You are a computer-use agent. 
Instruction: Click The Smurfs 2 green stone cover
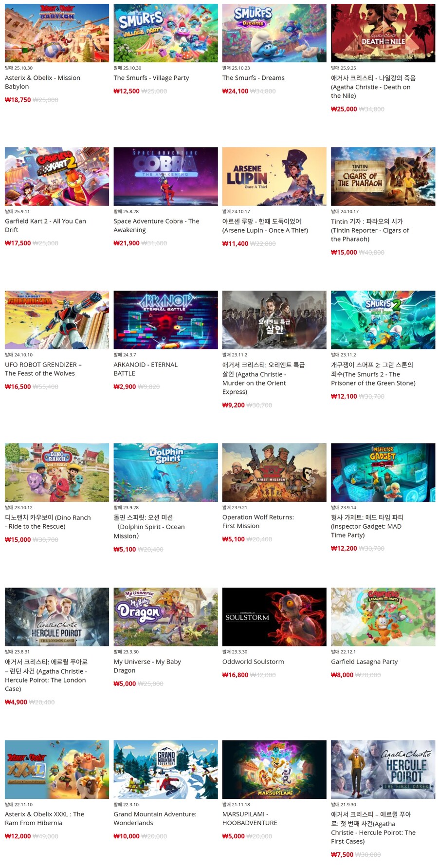[x=383, y=320]
